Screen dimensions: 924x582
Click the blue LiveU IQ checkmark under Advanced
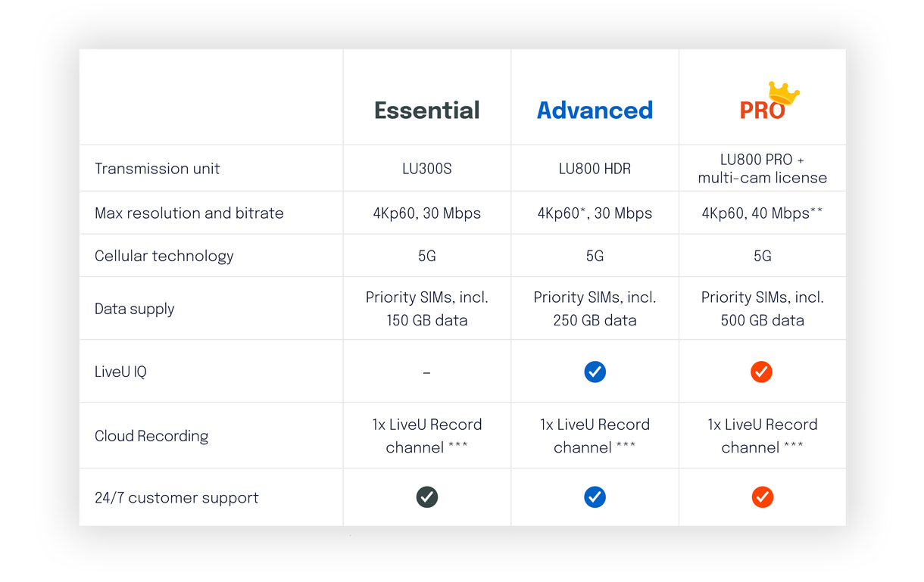(595, 372)
